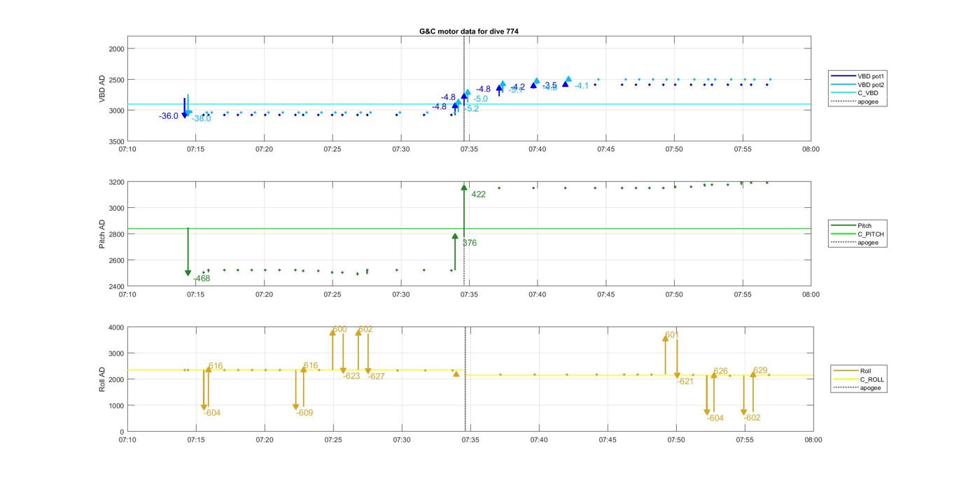Click the "-602" roll data label
Screen dimensions: 980x485
[752, 418]
